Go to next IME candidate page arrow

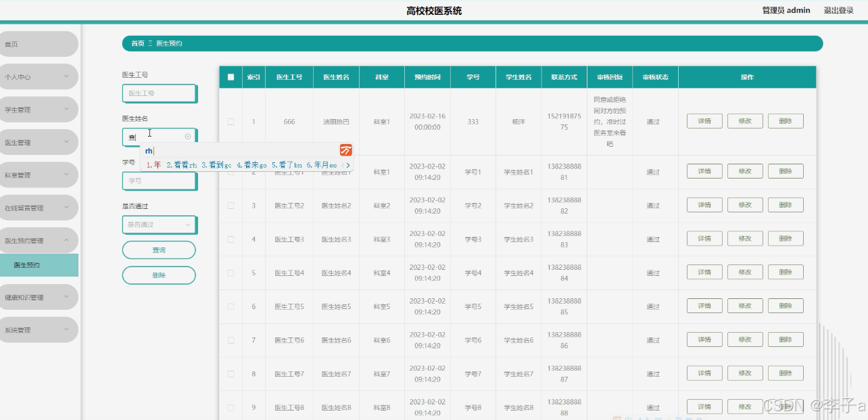click(348, 165)
